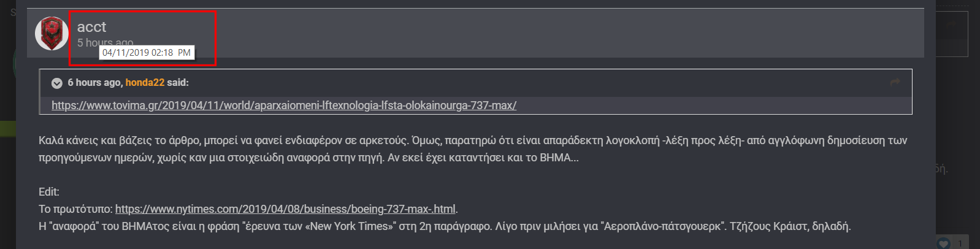
Task: Collapse the honda22 quote with chevron
Action: pyautogui.click(x=57, y=83)
